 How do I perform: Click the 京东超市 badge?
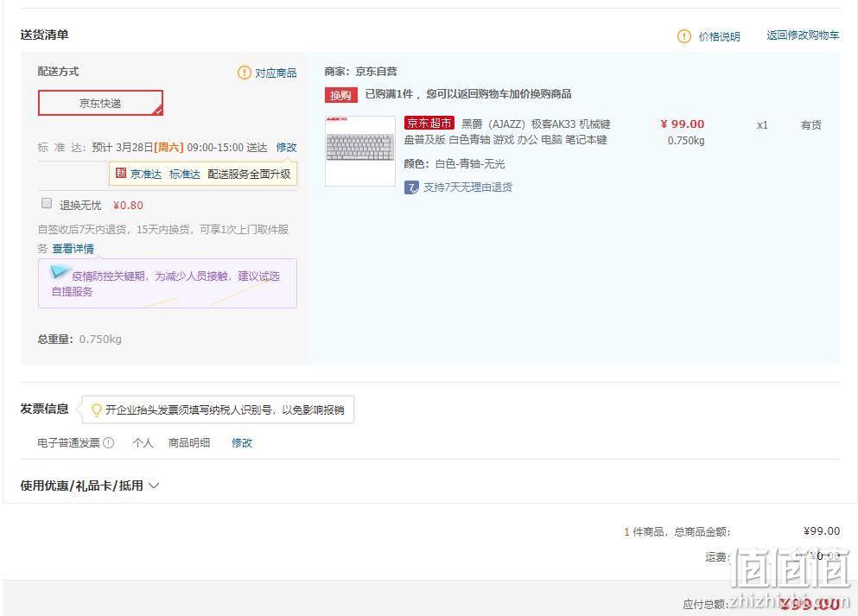(429, 123)
